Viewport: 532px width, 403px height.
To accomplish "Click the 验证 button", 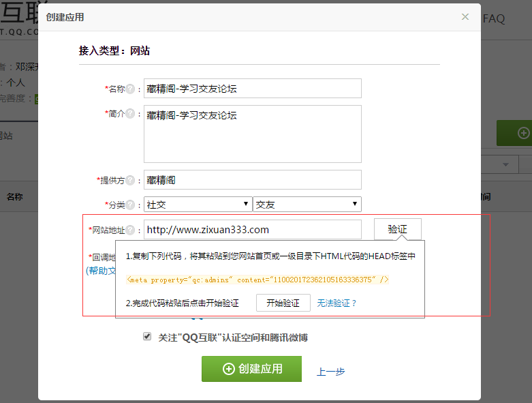I will [x=398, y=229].
